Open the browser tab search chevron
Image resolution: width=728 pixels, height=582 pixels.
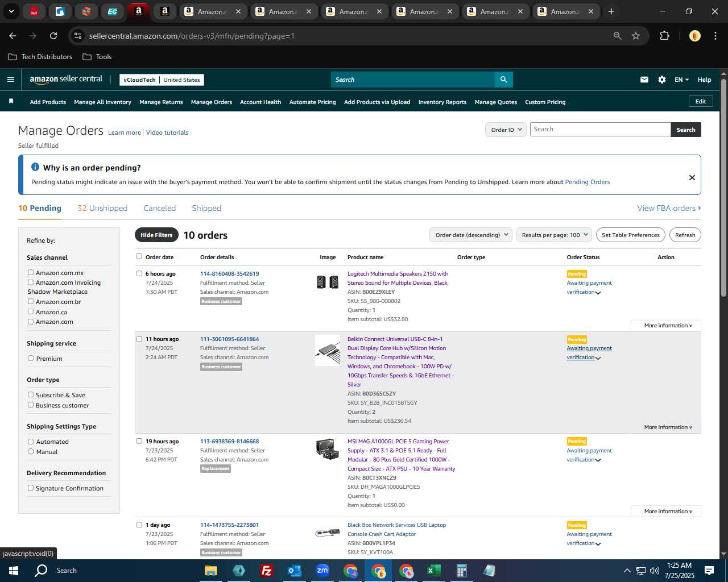pos(11,11)
